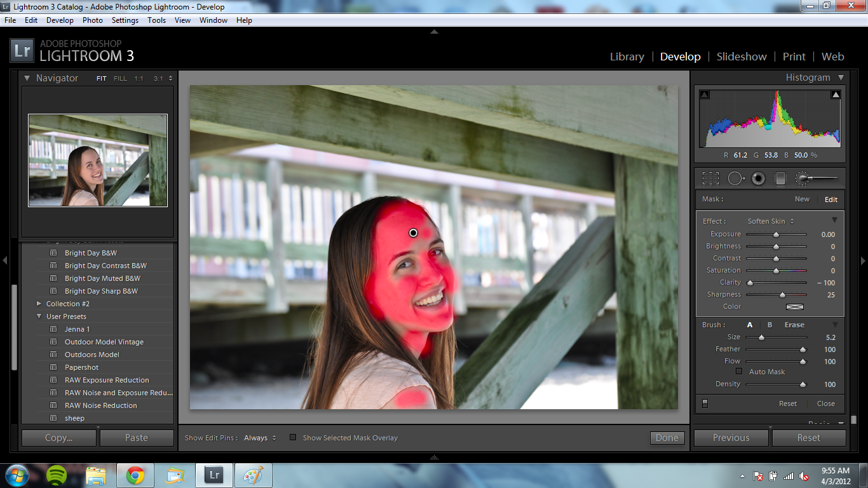Check Show Selected Mask Overlay
The width and height of the screenshot is (868, 488).
click(293, 437)
